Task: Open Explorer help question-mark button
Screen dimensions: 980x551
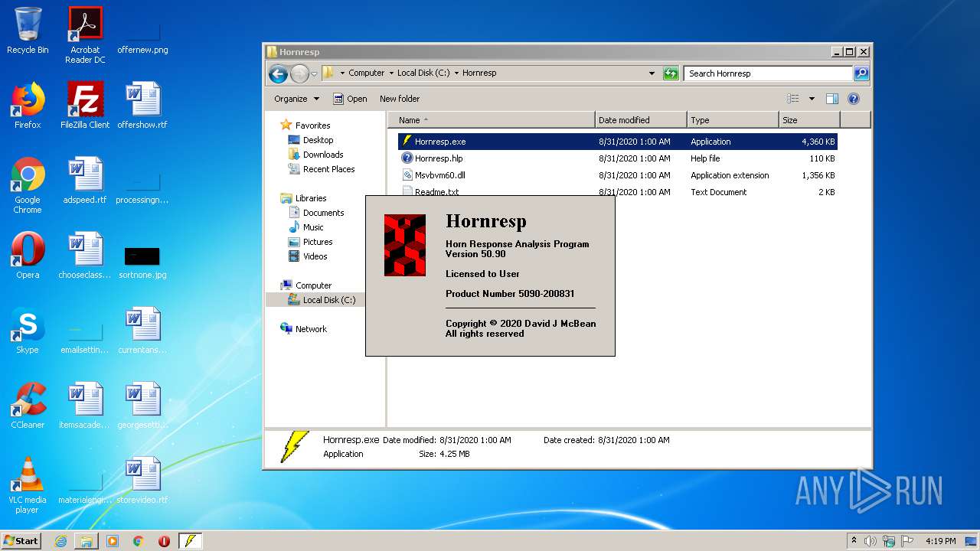Action: [854, 99]
